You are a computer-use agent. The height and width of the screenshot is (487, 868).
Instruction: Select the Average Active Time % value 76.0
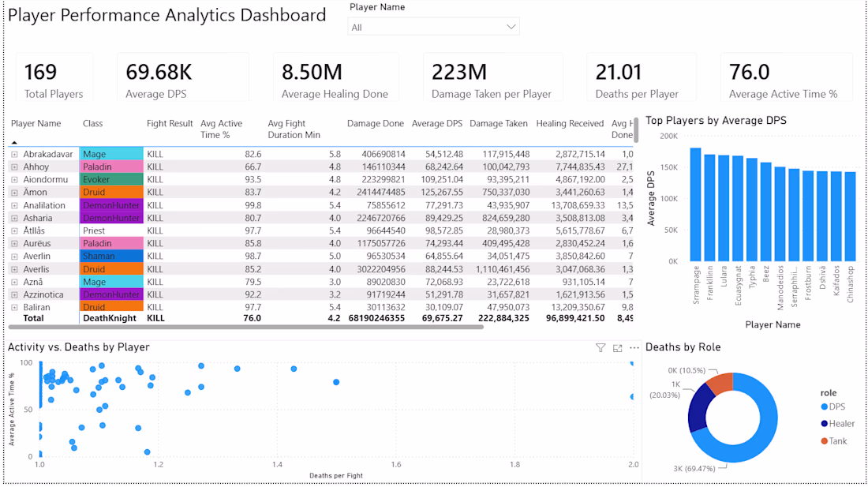tap(749, 72)
